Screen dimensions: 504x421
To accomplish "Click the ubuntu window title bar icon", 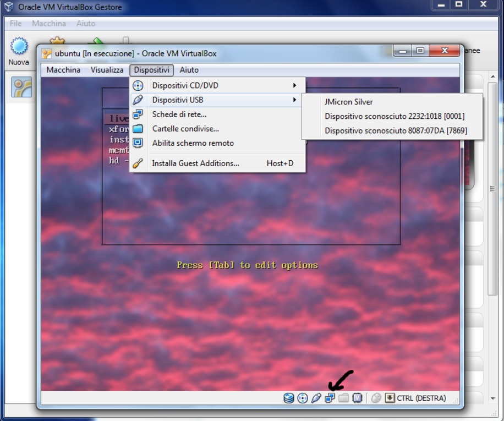I will [47, 54].
